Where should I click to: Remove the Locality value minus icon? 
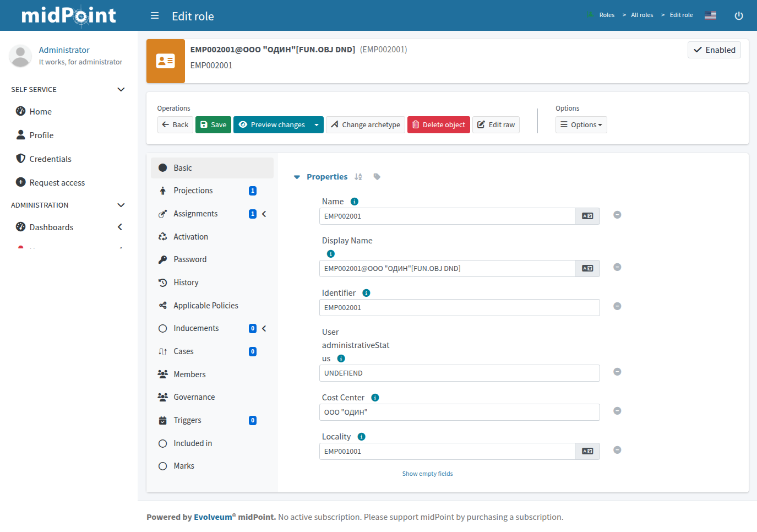coord(617,450)
